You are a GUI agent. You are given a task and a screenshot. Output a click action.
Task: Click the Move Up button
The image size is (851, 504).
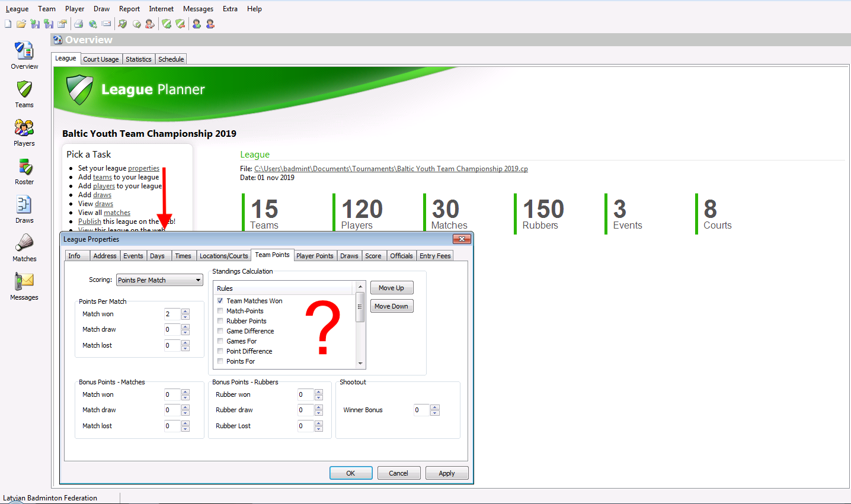[x=391, y=287]
